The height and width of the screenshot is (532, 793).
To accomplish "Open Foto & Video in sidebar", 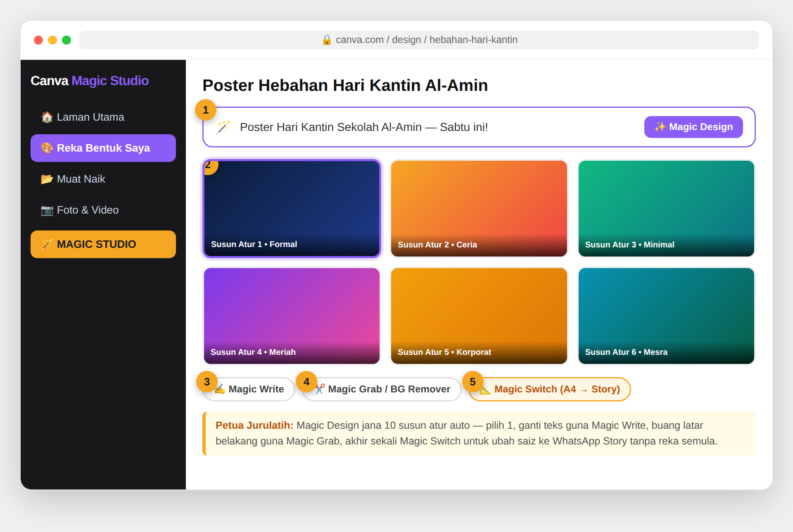I will pos(103,210).
